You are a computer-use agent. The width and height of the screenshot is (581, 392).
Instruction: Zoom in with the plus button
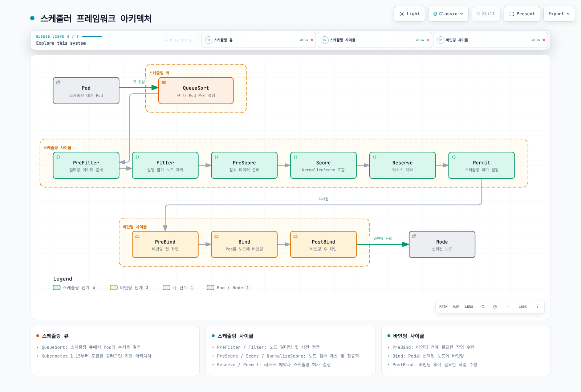pos(537,307)
